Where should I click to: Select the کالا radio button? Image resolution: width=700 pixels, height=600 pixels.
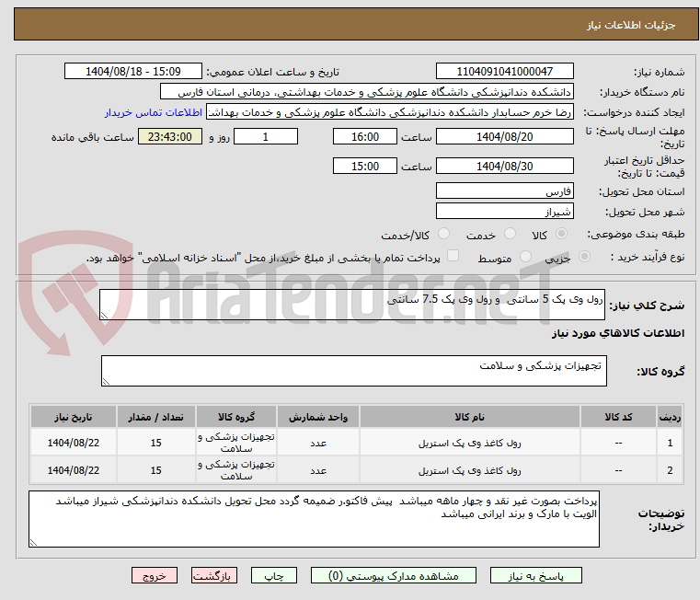coord(562,234)
